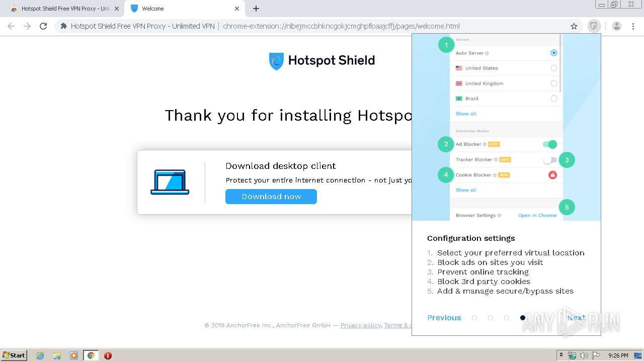The width and height of the screenshot is (644, 362).
Task: Open Action Center flag tray icon
Action: tap(596, 355)
